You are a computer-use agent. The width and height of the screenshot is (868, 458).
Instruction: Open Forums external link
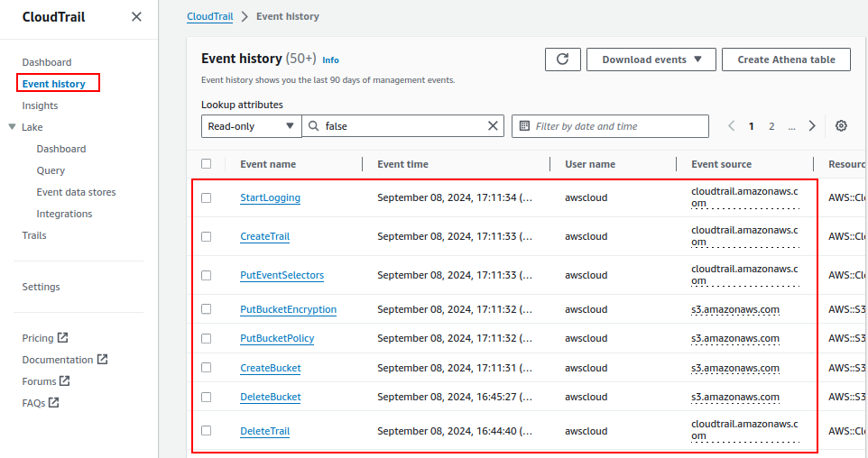(45, 381)
